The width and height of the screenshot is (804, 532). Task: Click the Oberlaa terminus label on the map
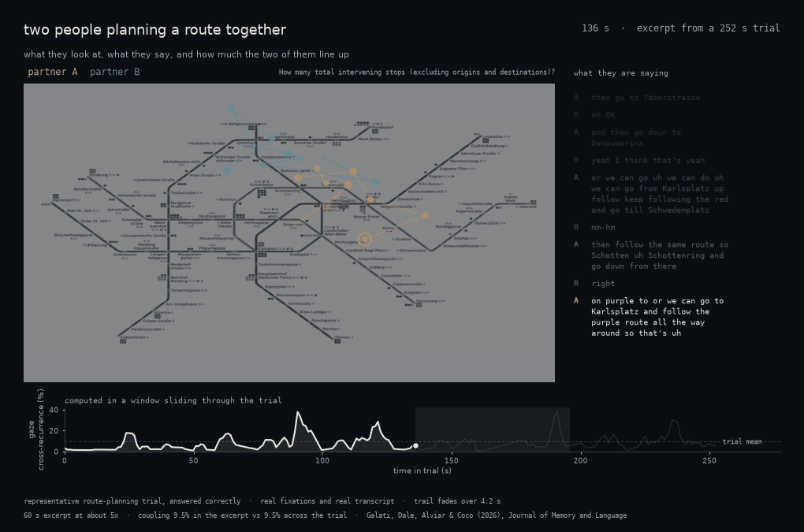pos(343,337)
